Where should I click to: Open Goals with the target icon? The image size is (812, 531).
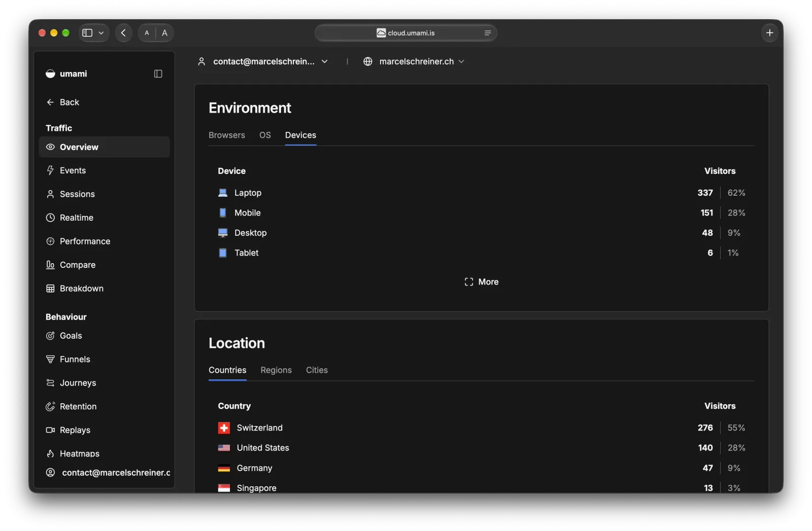click(x=104, y=336)
